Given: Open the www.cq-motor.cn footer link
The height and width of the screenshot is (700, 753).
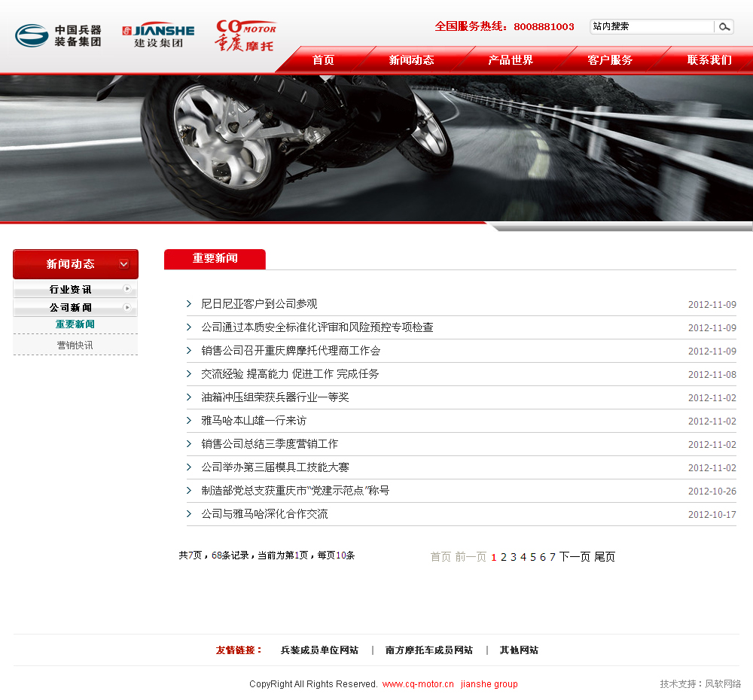Looking at the screenshot, I should coord(418,684).
